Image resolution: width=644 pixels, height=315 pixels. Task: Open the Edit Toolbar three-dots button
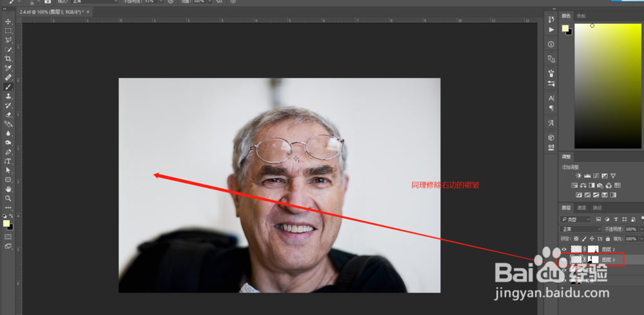[8, 208]
